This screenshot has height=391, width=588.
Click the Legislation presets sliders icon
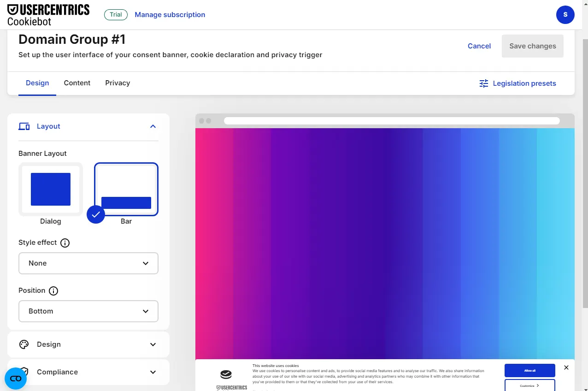tap(483, 83)
